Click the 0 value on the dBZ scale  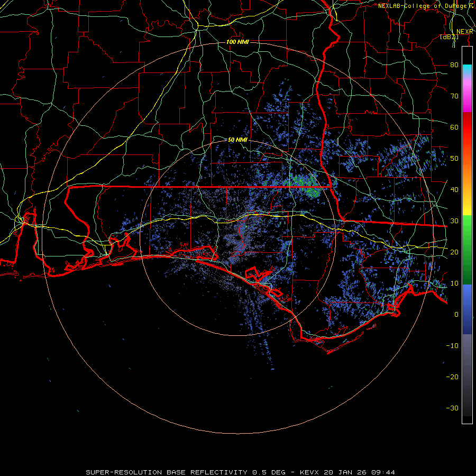tap(456, 315)
